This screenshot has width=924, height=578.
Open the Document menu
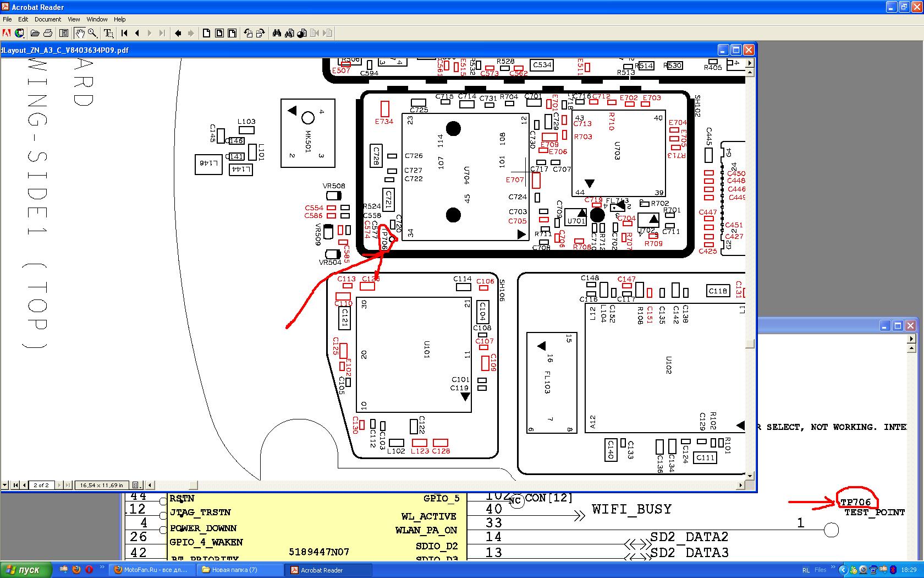pyautogui.click(x=48, y=19)
